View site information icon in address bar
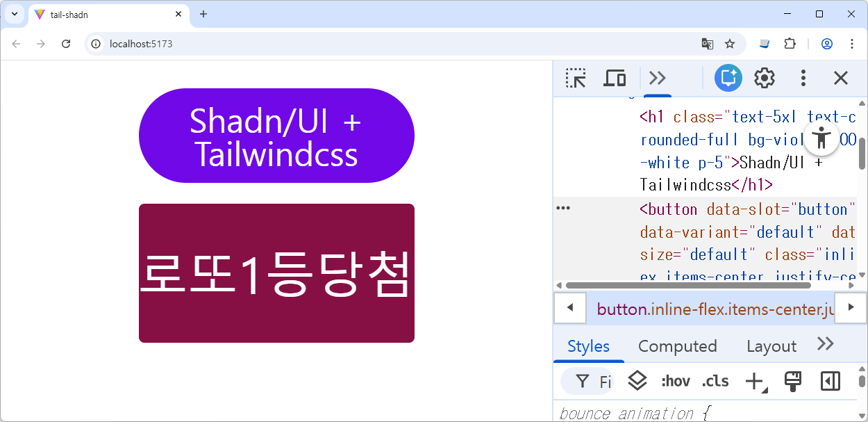 click(x=97, y=44)
